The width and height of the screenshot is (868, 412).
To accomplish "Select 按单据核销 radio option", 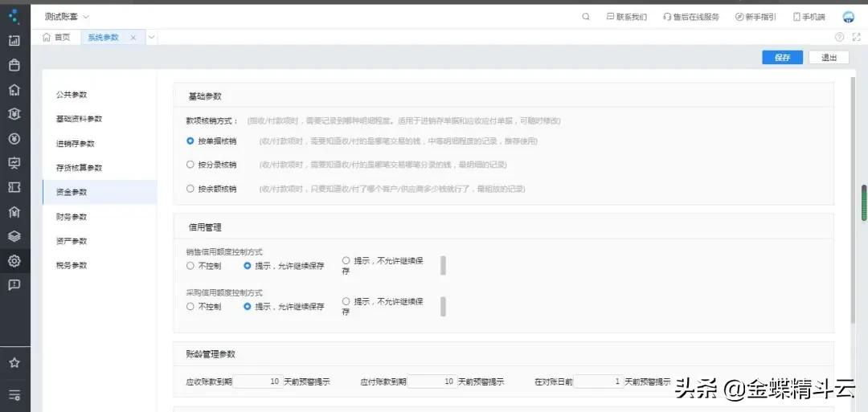I will [x=190, y=141].
